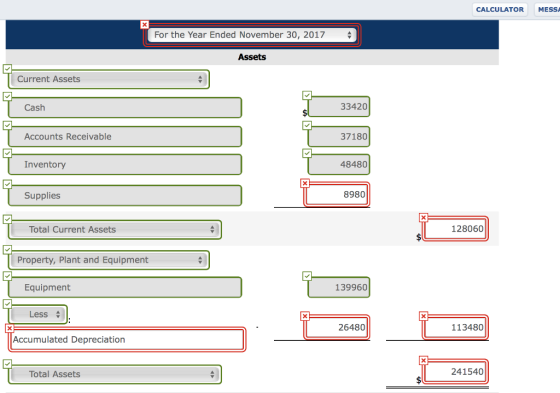The image size is (560, 393).
Task: Click the green check icon beside Total Assets
Action: [x=7, y=364]
